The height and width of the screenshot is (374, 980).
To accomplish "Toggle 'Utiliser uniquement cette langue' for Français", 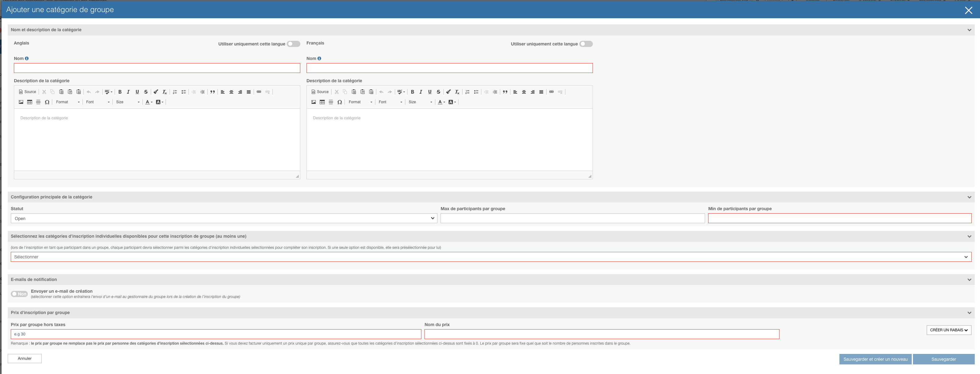I will tap(586, 44).
